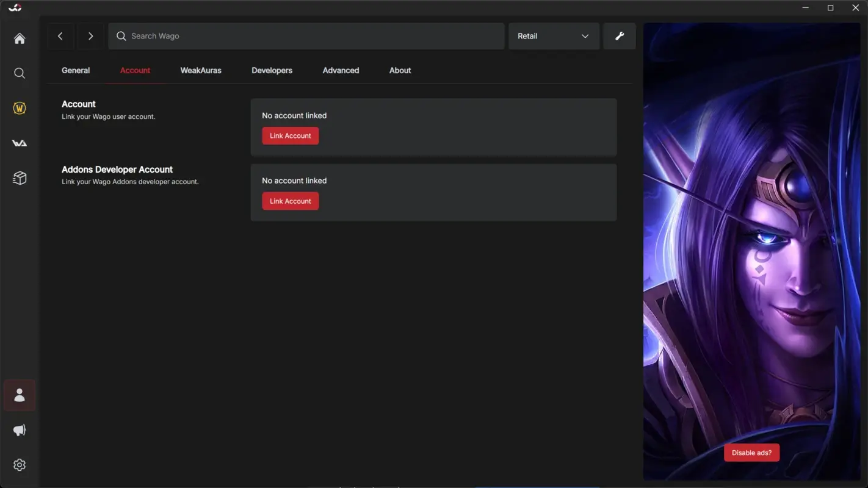
Task: Click the WeakAuras icon in the sidebar
Action: [x=19, y=143]
